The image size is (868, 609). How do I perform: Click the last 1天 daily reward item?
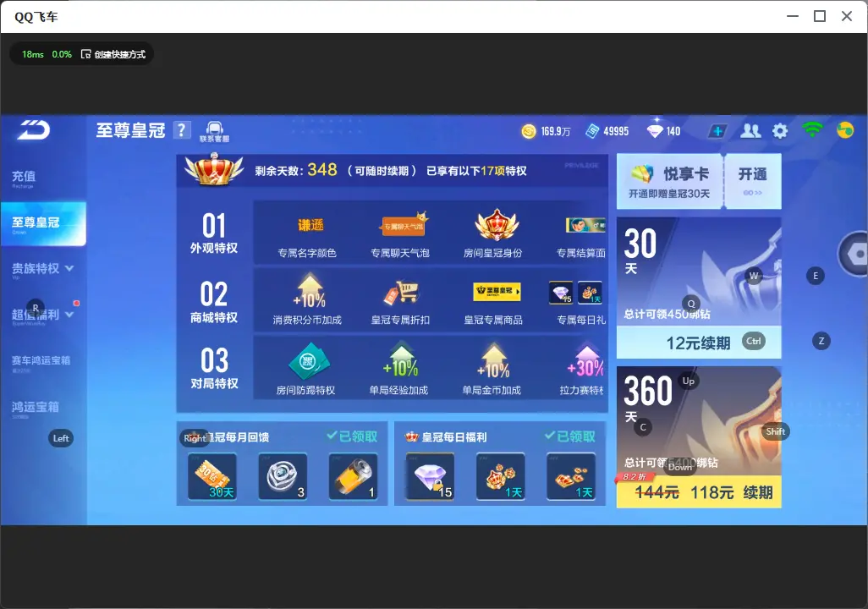pos(571,477)
